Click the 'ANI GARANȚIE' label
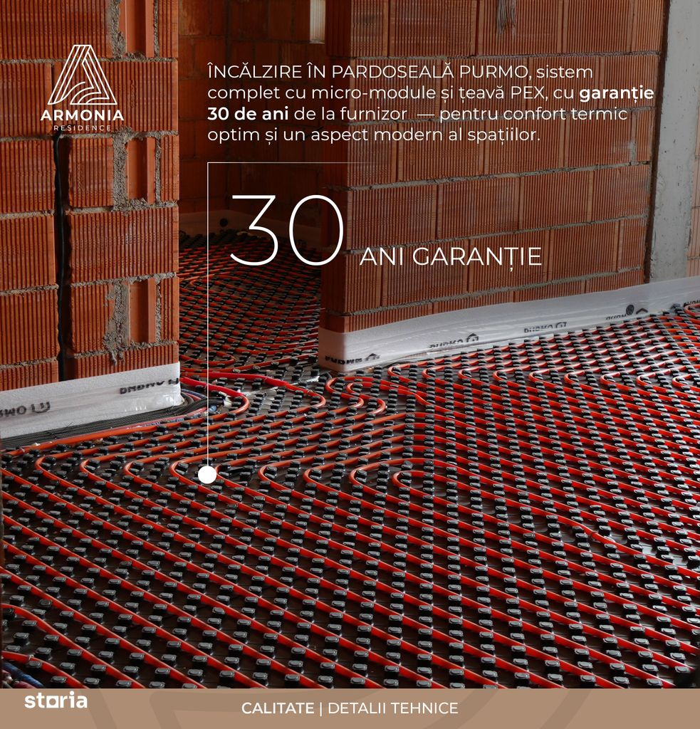 (x=450, y=257)
